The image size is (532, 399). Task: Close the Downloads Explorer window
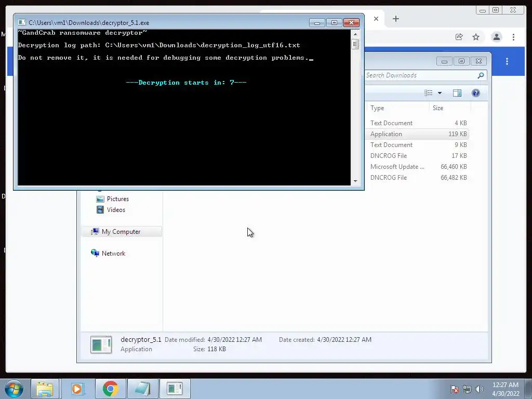478,61
